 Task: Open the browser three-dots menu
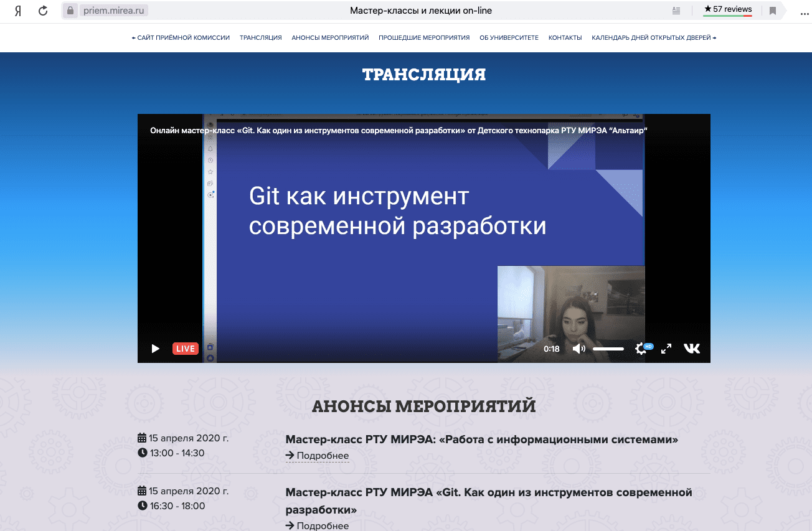click(804, 13)
